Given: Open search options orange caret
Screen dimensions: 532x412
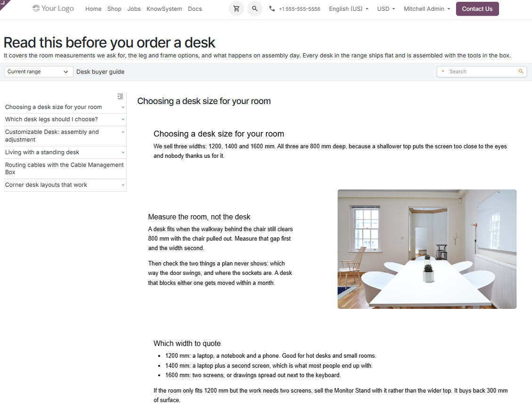Looking at the screenshot, I should [x=443, y=71].
